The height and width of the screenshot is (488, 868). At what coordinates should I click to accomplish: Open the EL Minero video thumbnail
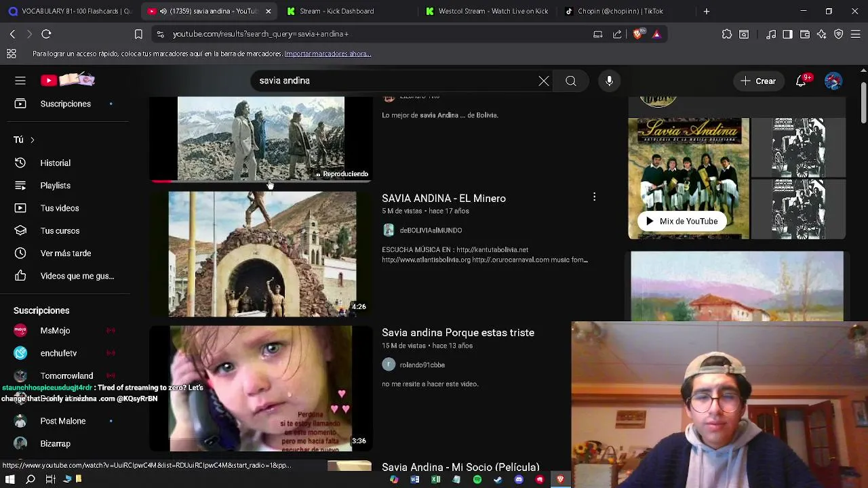pyautogui.click(x=261, y=254)
